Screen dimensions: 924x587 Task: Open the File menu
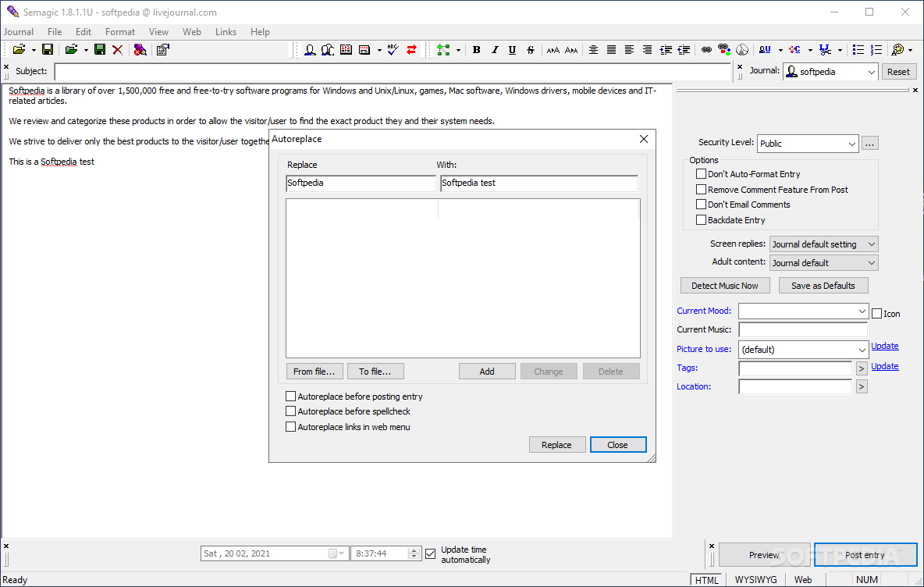[x=55, y=32]
